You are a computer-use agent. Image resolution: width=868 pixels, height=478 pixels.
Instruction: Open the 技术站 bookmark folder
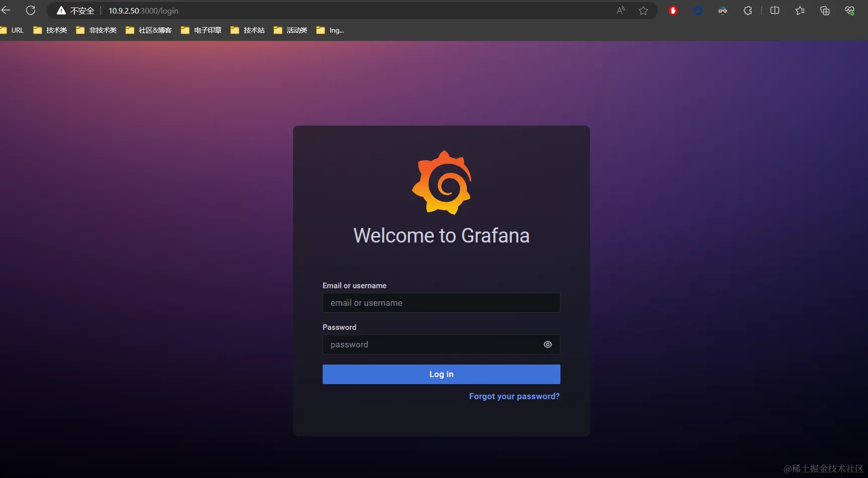(x=247, y=30)
